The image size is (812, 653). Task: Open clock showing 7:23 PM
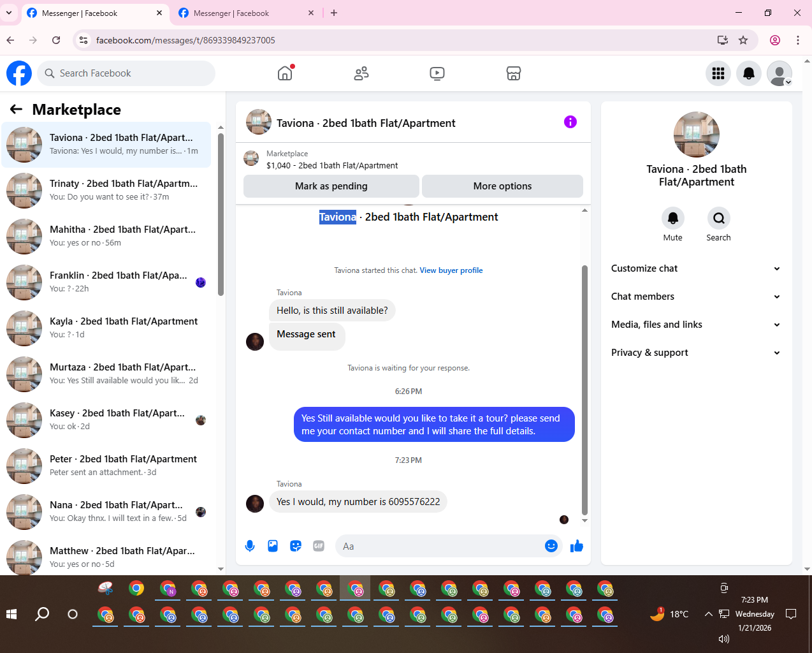[755, 600]
